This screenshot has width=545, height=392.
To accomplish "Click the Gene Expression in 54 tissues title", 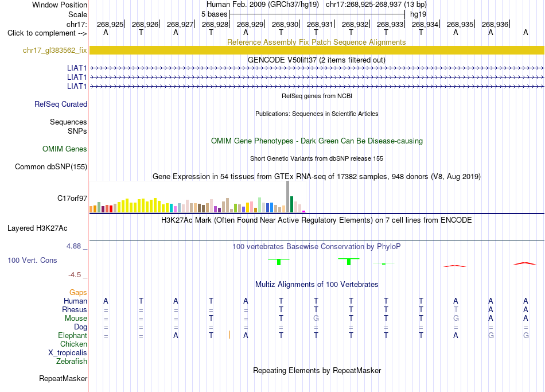I will coord(317,176).
